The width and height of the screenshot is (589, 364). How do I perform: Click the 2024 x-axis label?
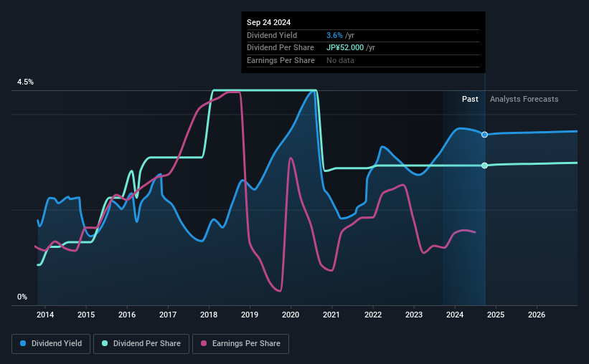[455, 315]
